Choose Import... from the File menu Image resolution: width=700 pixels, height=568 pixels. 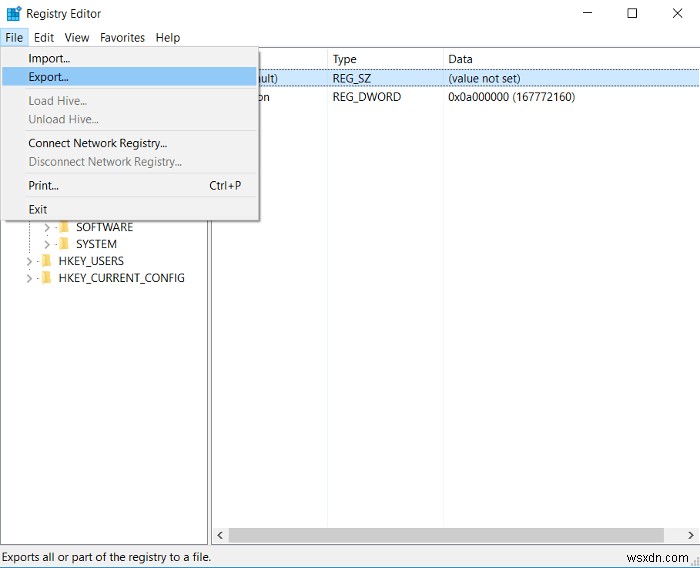129,58
